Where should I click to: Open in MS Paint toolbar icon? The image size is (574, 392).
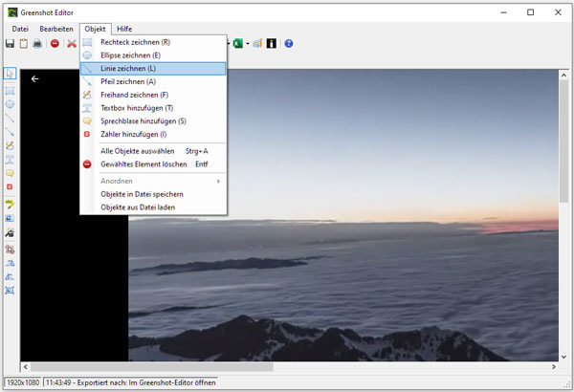point(258,44)
